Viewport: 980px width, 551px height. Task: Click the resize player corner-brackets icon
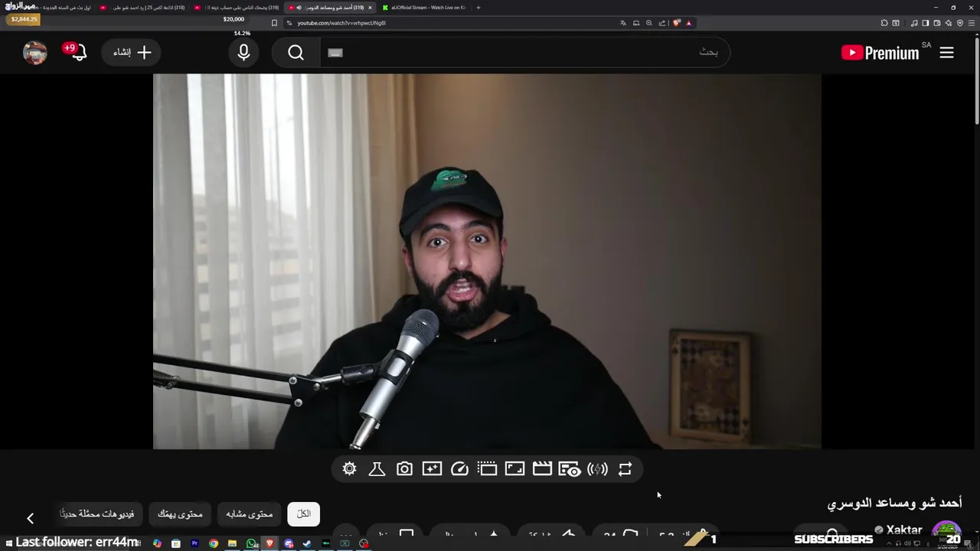(514, 469)
